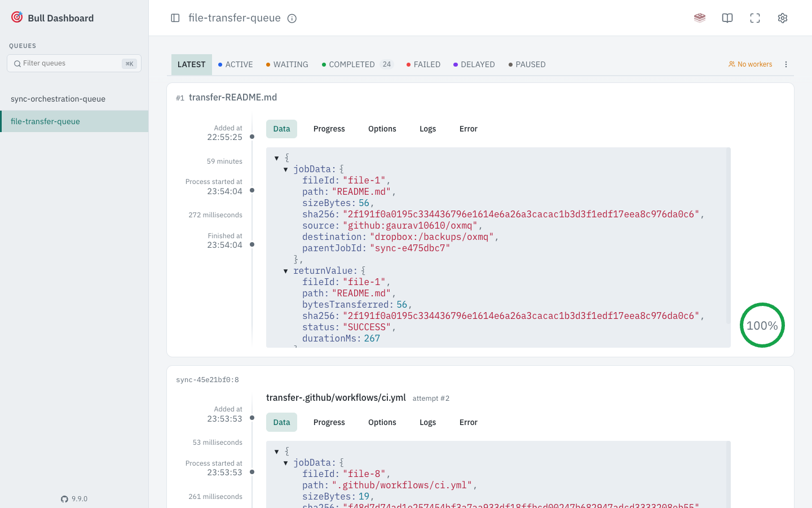812x508 pixels.
Task: Open the queue actions three-dot menu
Action: [x=786, y=64]
